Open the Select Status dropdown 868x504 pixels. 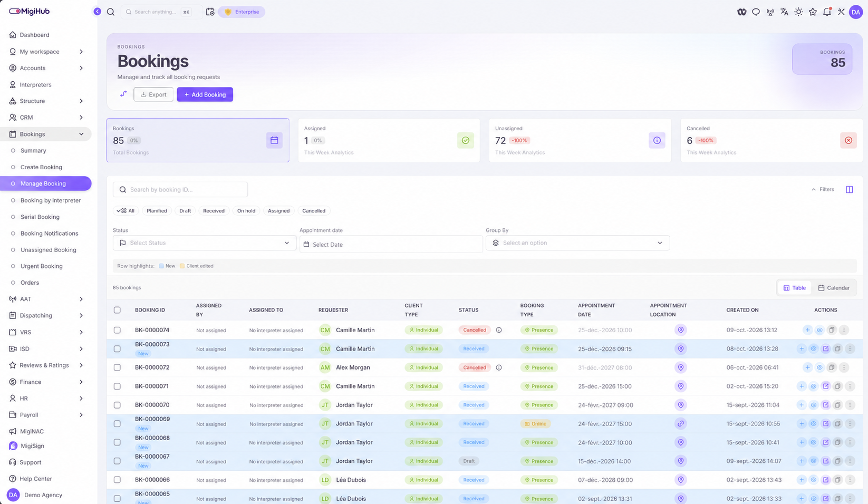click(x=204, y=243)
